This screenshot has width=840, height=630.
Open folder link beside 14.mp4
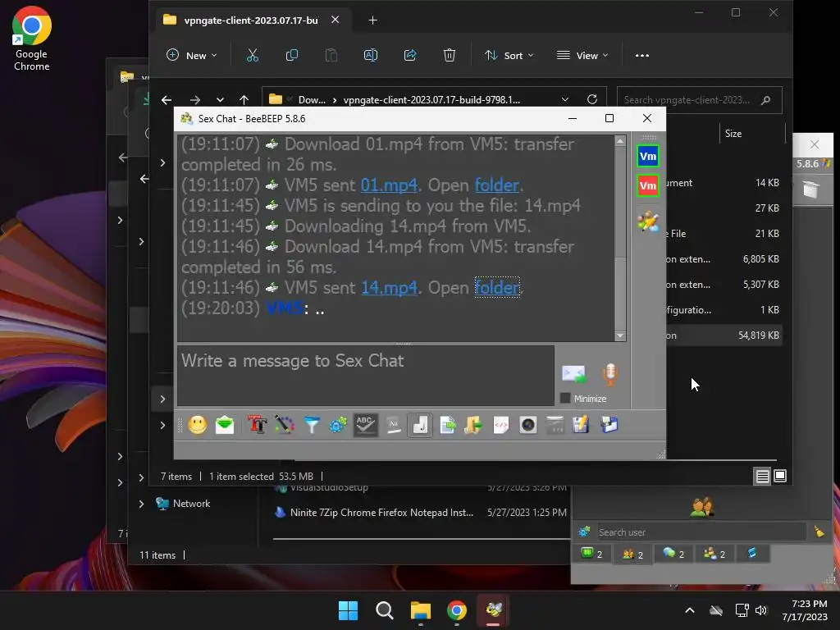pos(496,288)
